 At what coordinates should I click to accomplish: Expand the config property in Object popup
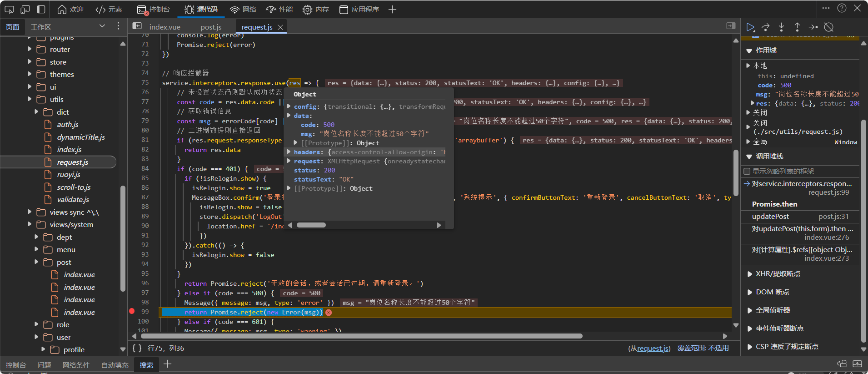[x=289, y=106]
